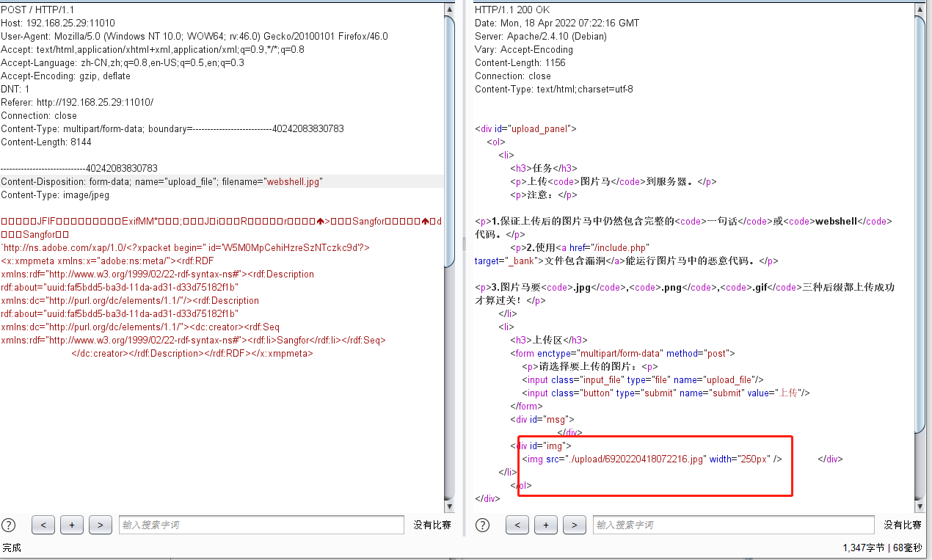Viewport: 932px width, 560px height.
Task: Click 'Content-Type: image/jpeg' line
Action: [55, 194]
